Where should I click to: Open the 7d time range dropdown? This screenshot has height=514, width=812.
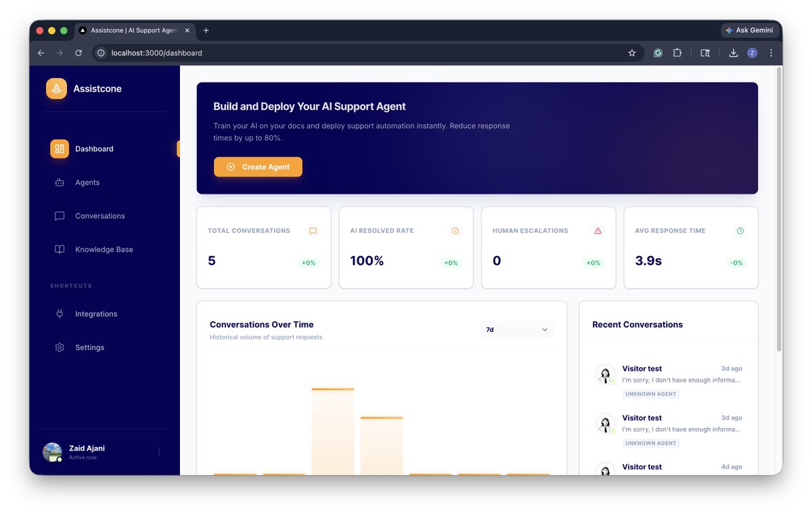[x=517, y=330]
